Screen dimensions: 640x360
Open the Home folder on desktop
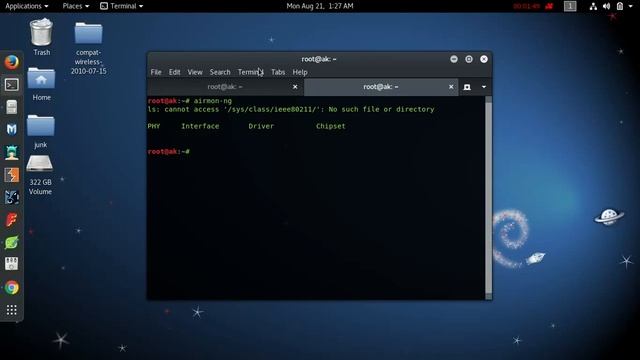[41, 84]
